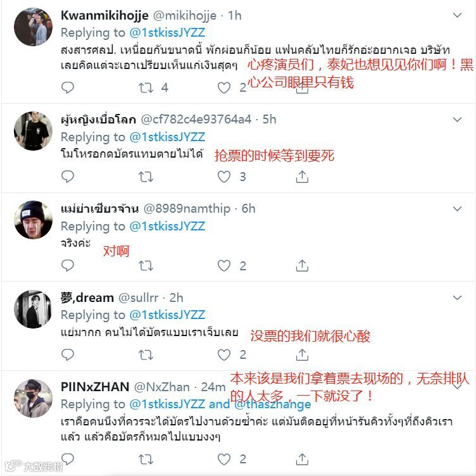Like the tweet by @cf782c4e93764a4
The width and height of the screenshot is (476, 476).
pos(224,177)
